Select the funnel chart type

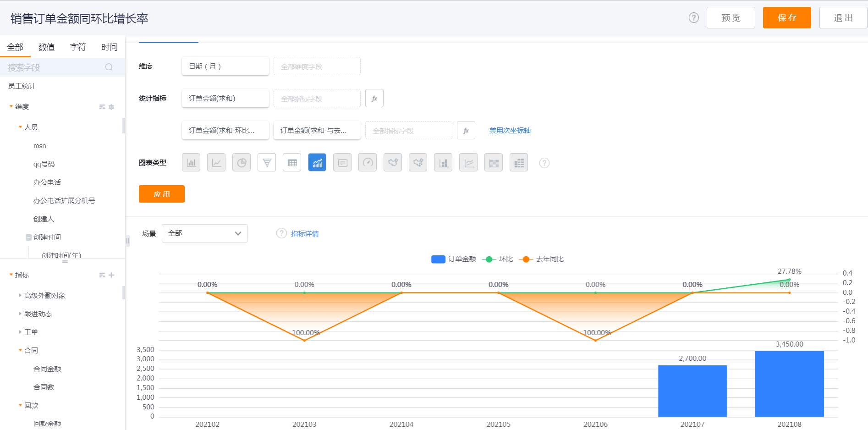267,163
